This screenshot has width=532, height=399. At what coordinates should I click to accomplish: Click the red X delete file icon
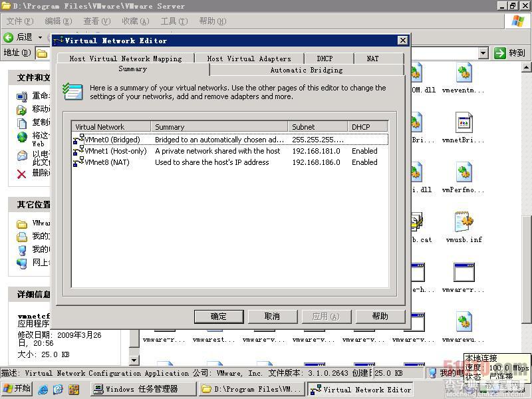point(22,174)
